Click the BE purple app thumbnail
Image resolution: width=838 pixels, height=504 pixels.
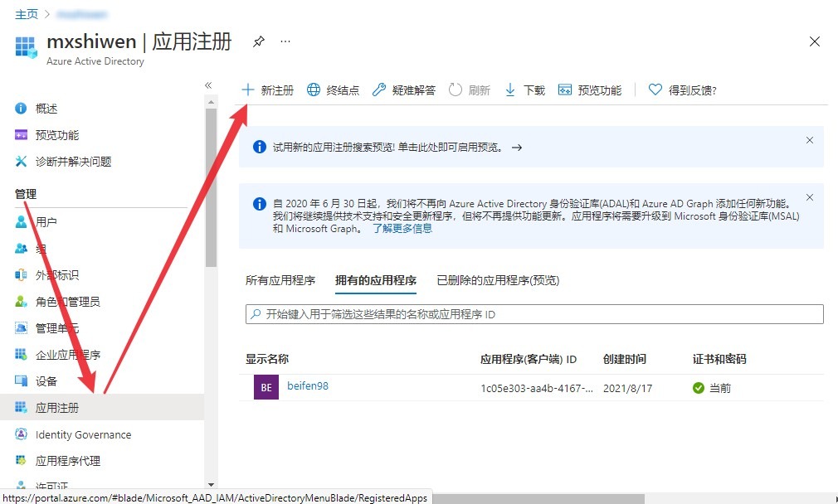pyautogui.click(x=266, y=388)
